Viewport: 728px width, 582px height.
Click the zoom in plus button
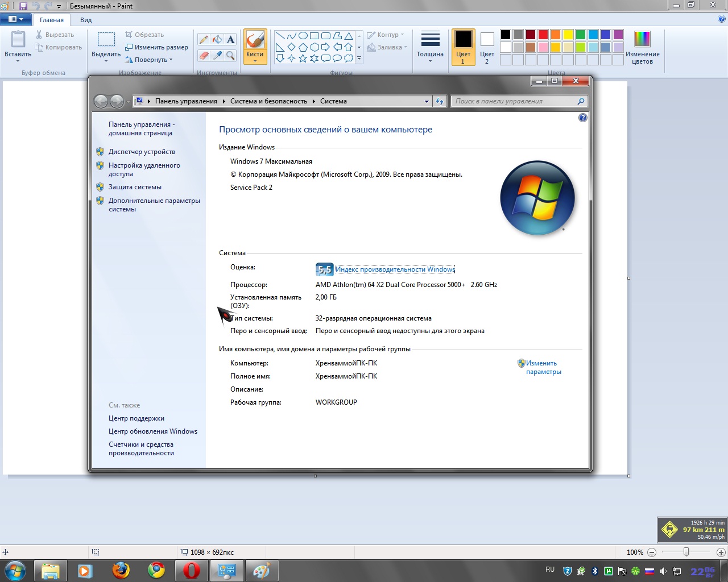point(721,552)
